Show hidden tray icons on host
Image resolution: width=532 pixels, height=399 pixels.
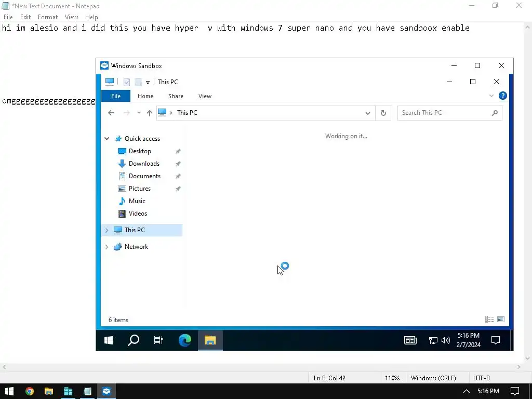pos(467,391)
